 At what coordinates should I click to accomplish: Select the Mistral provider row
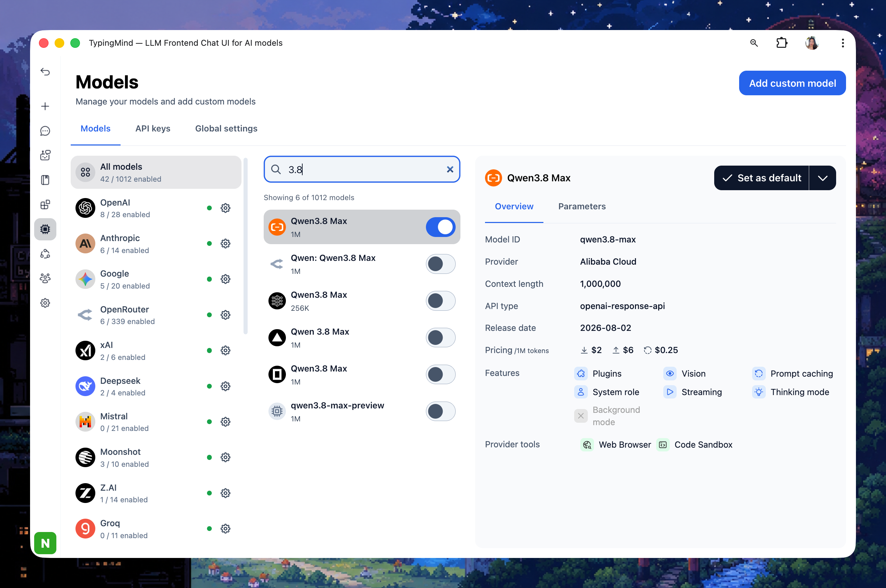coord(156,422)
